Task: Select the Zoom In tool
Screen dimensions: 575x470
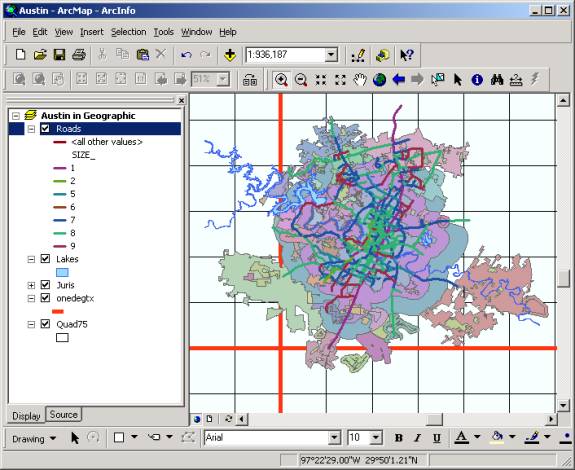Action: click(x=282, y=79)
